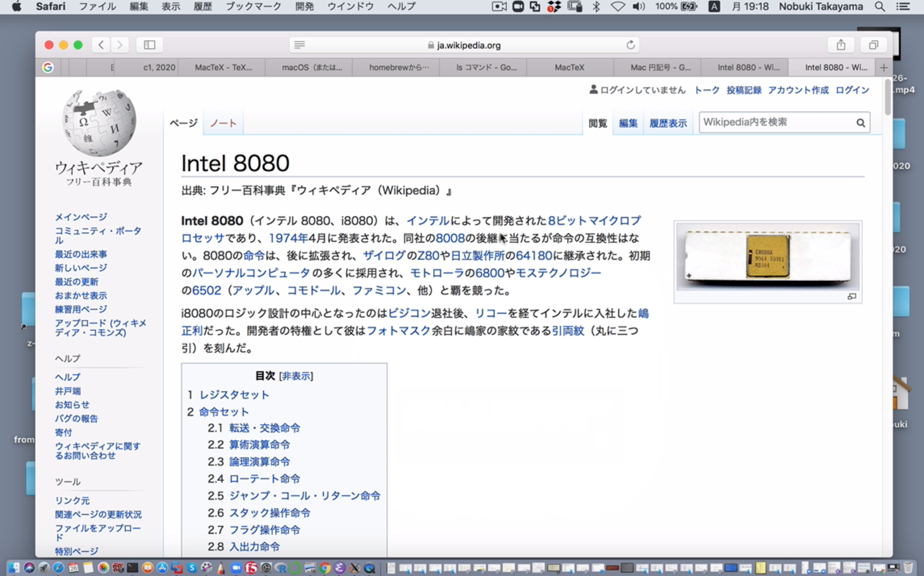Open Skype in the Dock

pyautogui.click(x=192, y=568)
